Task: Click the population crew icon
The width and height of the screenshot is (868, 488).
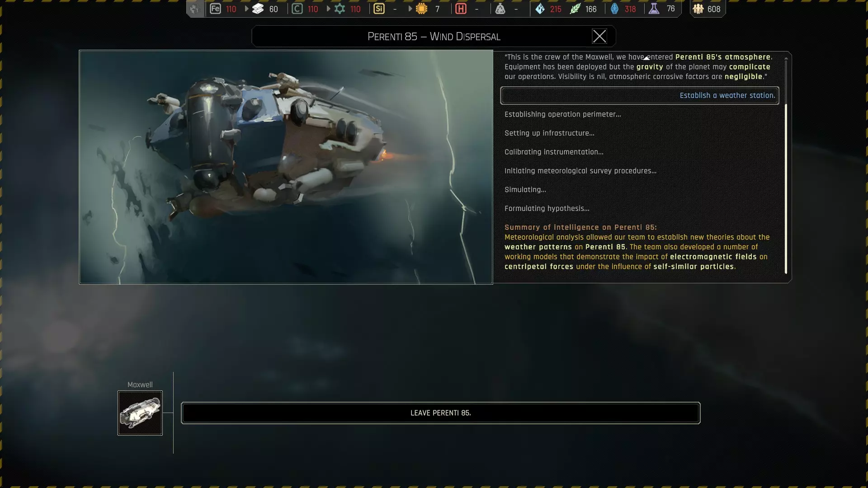Action: [698, 9]
